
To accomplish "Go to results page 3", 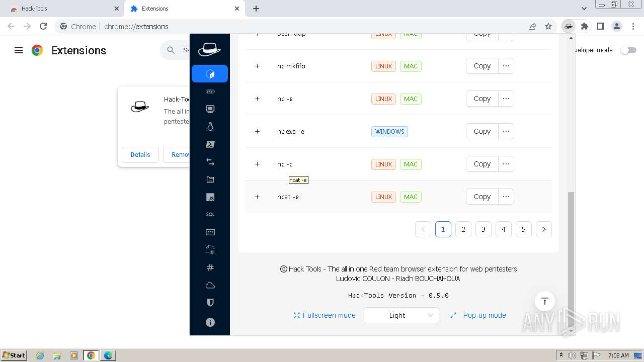I will 484,229.
